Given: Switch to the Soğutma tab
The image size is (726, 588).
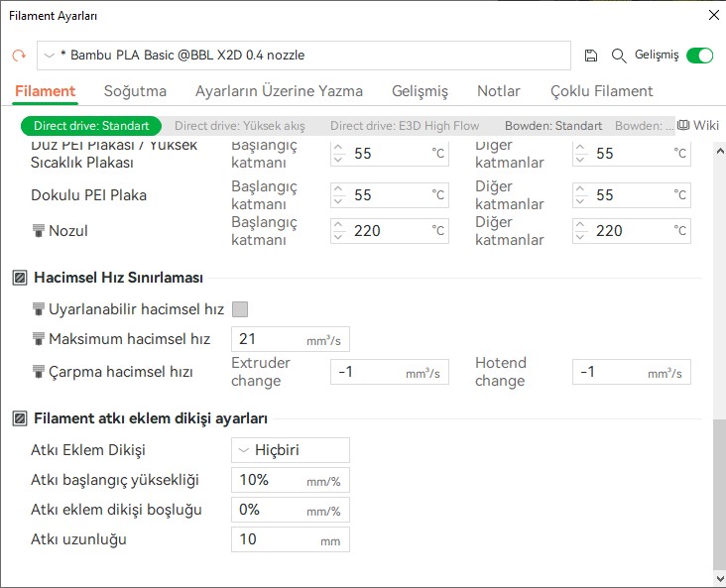Looking at the screenshot, I should tap(135, 91).
